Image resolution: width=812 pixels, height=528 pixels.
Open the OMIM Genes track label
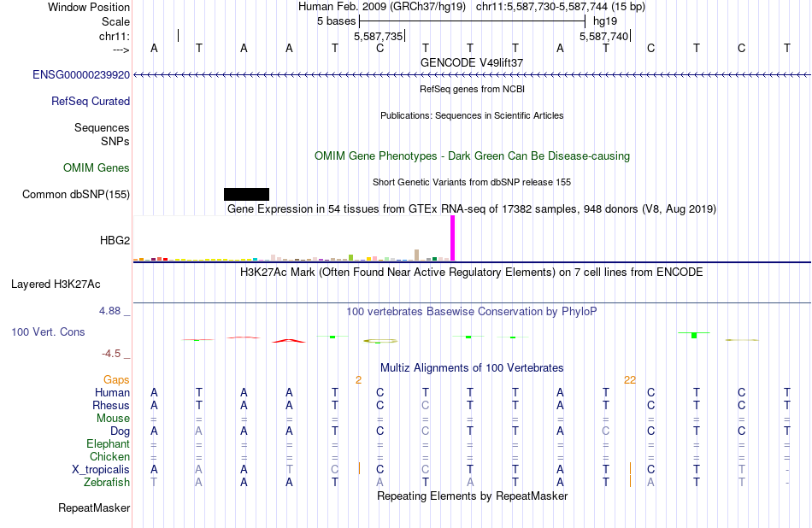[x=96, y=168]
